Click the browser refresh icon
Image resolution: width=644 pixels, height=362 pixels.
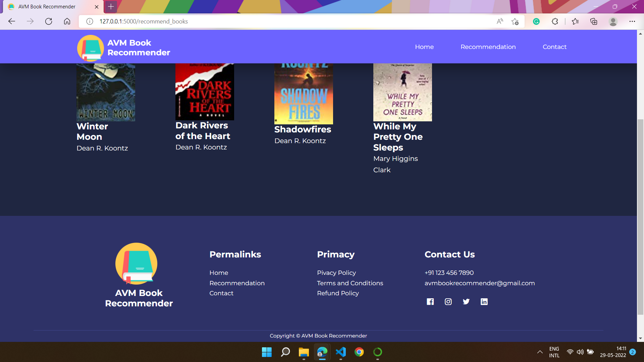pyautogui.click(x=49, y=21)
